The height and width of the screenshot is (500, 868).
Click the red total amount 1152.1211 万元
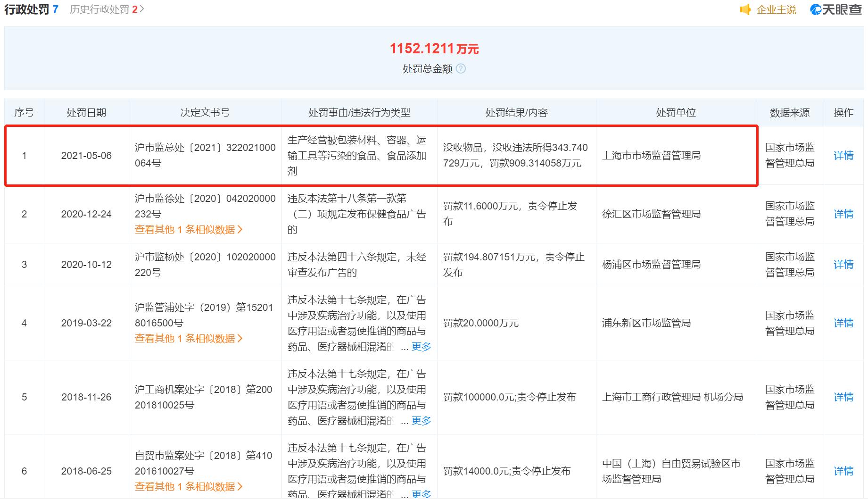click(434, 48)
